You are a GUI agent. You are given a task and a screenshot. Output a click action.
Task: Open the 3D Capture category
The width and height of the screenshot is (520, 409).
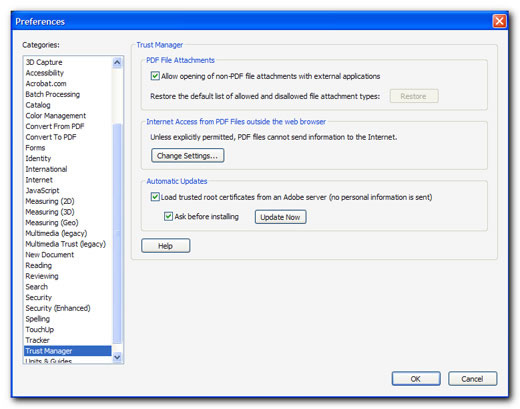[x=44, y=62]
